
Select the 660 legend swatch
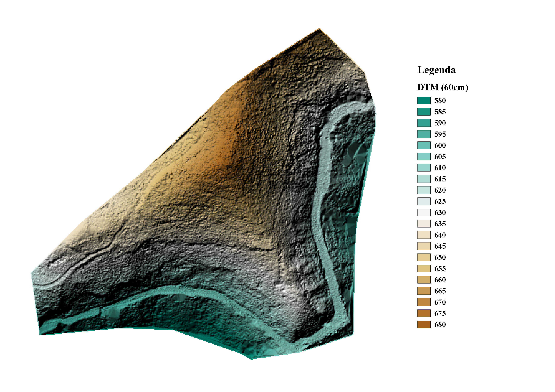tap(424, 280)
